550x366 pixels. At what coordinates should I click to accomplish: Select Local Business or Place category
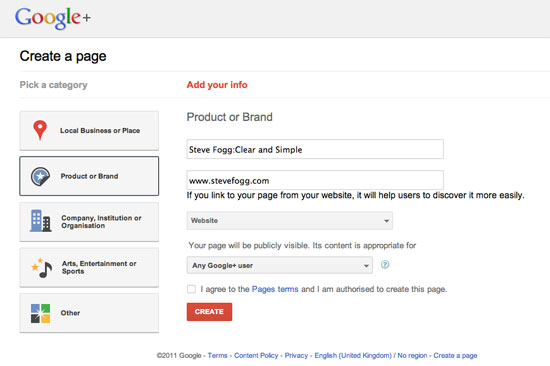pos(89,131)
